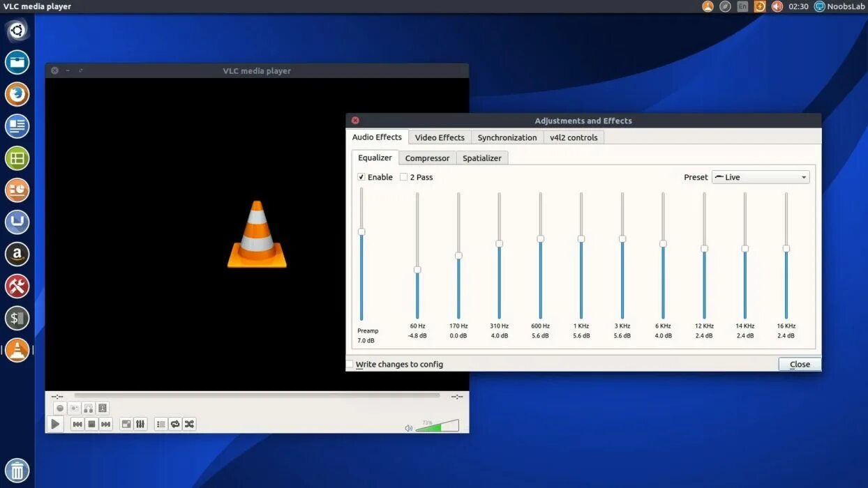The image size is (868, 488).
Task: Tick the Write changes to config checkbox
Action: (350, 364)
